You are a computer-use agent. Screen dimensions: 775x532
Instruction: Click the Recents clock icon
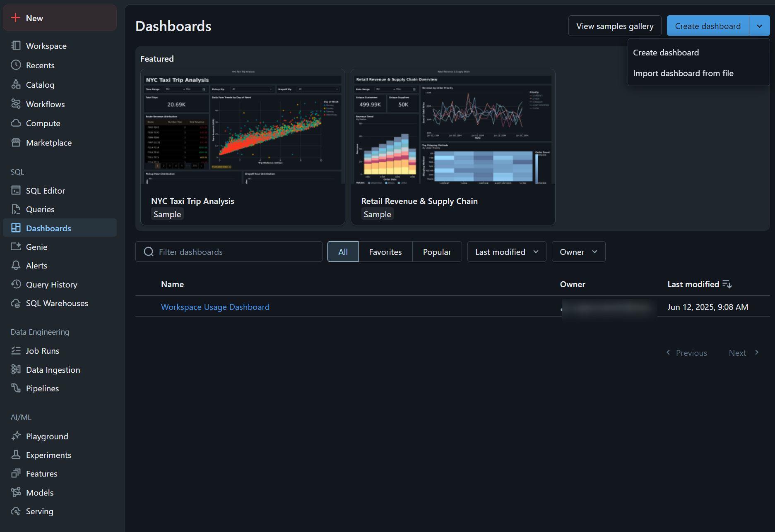click(x=16, y=65)
